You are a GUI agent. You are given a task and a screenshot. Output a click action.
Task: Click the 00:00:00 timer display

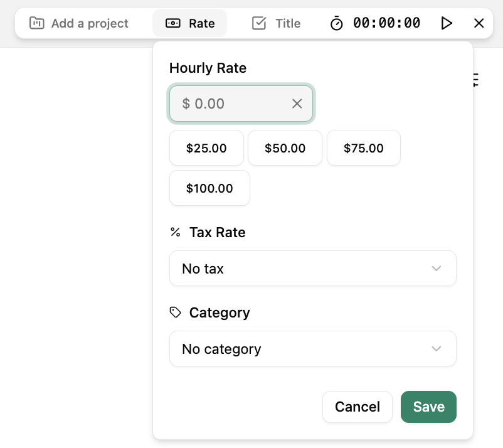[386, 23]
